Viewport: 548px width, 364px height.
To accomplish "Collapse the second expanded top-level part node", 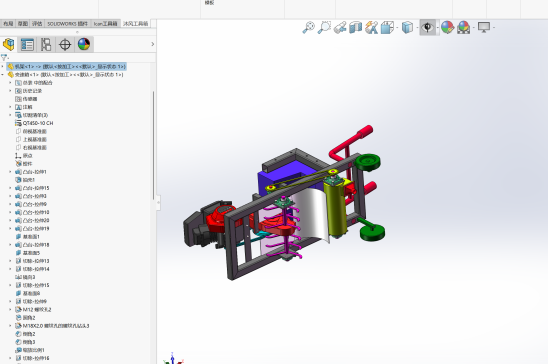I will coord(3,74).
